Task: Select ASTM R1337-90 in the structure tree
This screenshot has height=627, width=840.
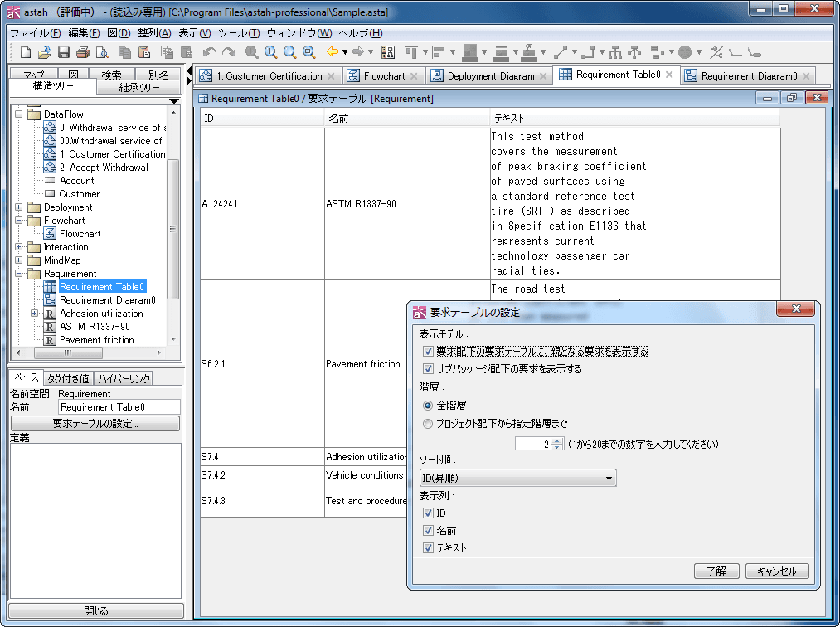Action: click(x=95, y=327)
